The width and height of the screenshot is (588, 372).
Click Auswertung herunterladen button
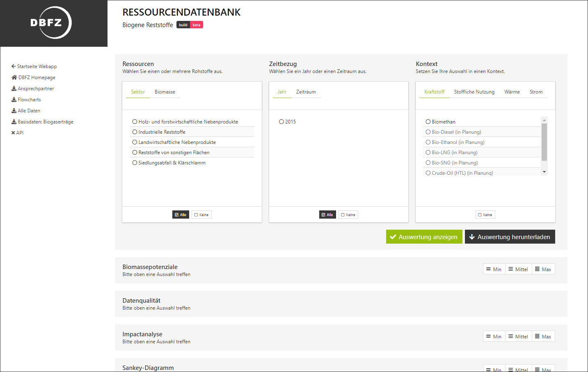(x=510, y=237)
